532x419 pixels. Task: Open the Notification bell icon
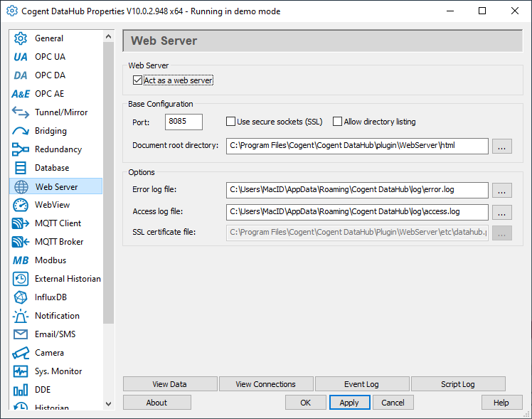(21, 316)
